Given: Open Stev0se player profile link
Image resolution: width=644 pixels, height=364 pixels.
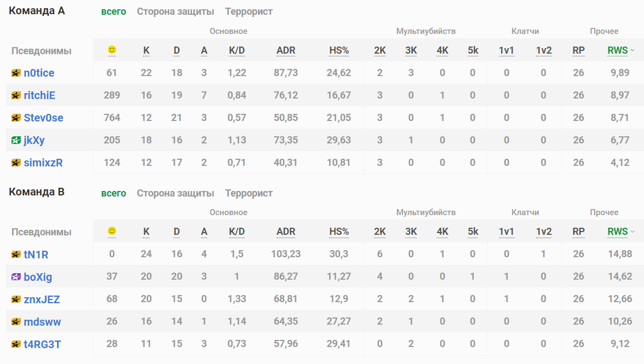Looking at the screenshot, I should (44, 118).
